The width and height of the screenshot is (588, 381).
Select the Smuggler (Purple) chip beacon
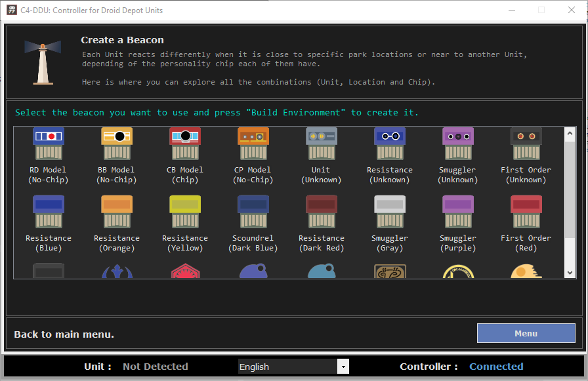458,224
